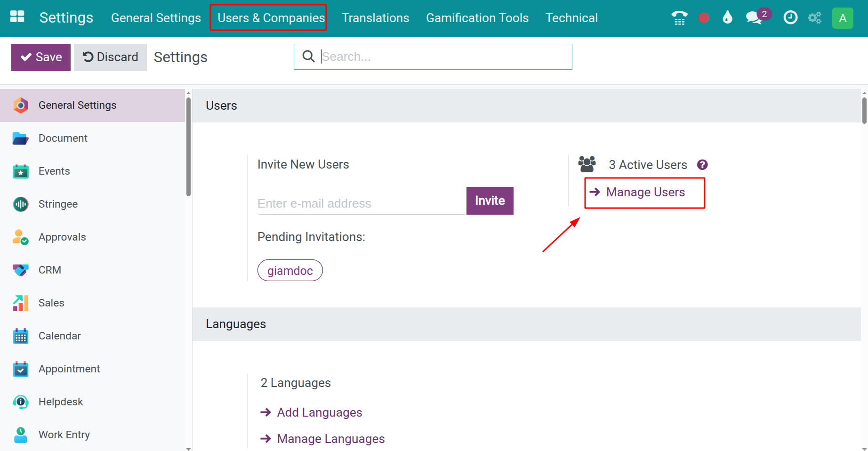Expand the Gamification Tools menu
Viewport: 868px width, 451px height.
(x=477, y=18)
